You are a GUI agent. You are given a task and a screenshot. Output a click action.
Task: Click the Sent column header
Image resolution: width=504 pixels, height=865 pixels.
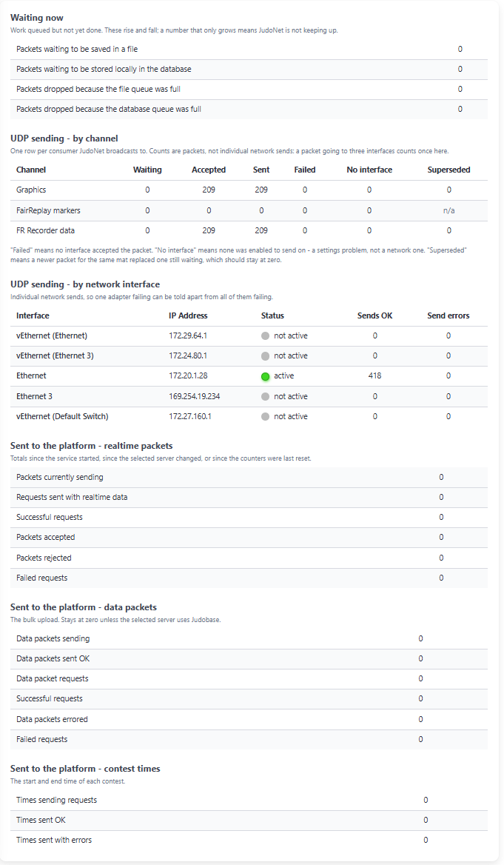[x=261, y=170]
